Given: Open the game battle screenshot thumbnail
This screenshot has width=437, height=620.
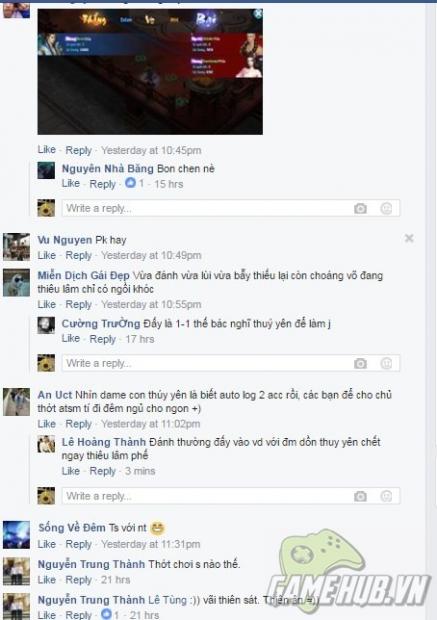Looking at the screenshot, I should (150, 72).
